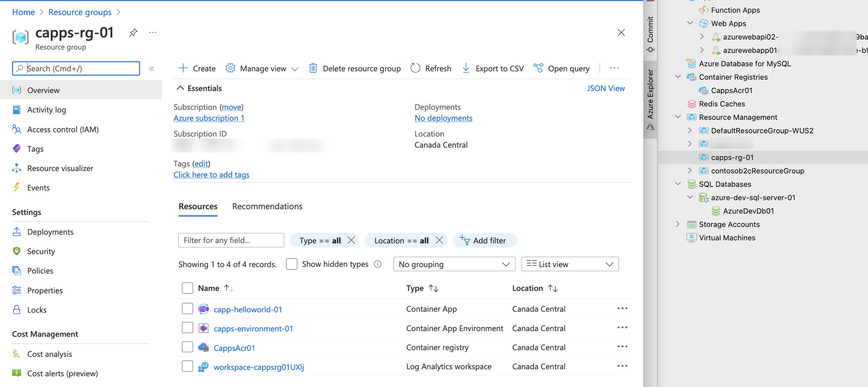
Task: Collapse Container Registries in Azure Explorer
Action: click(x=678, y=77)
